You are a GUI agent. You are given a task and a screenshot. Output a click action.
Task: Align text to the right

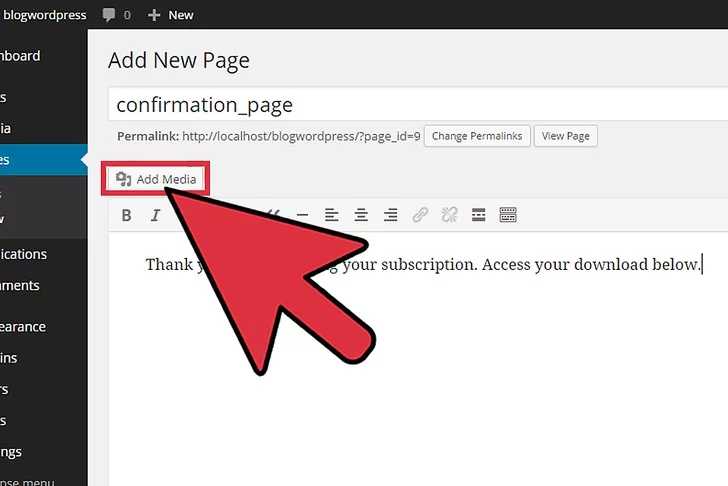(x=391, y=215)
